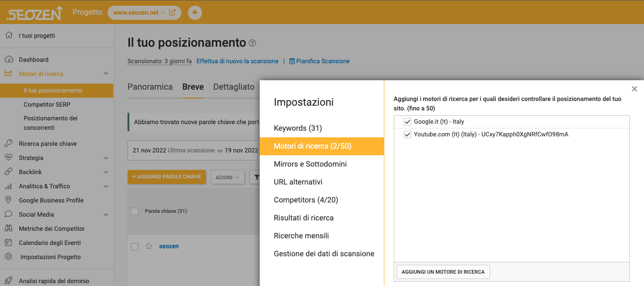Image resolution: width=644 pixels, height=286 pixels.
Task: Switch to the Breve tab
Action: pyautogui.click(x=193, y=87)
